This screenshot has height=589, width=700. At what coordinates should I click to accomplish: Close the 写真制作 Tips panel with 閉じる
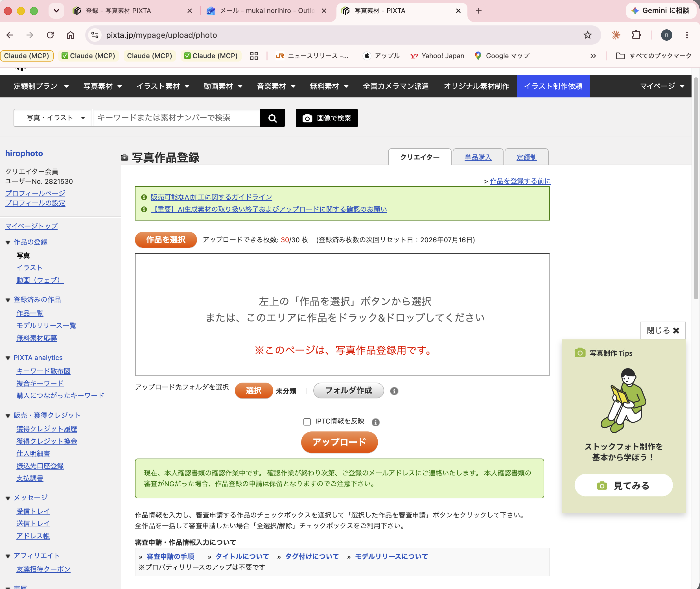pyautogui.click(x=663, y=331)
